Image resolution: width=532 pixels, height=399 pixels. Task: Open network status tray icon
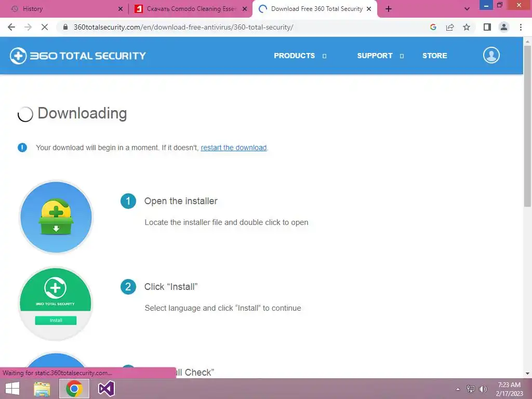coord(471,389)
